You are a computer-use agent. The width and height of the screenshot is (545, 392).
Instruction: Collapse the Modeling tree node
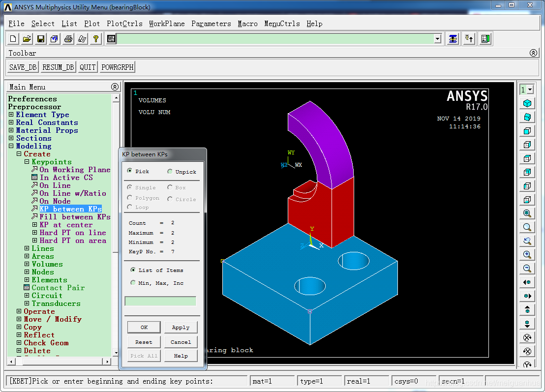pos(11,146)
